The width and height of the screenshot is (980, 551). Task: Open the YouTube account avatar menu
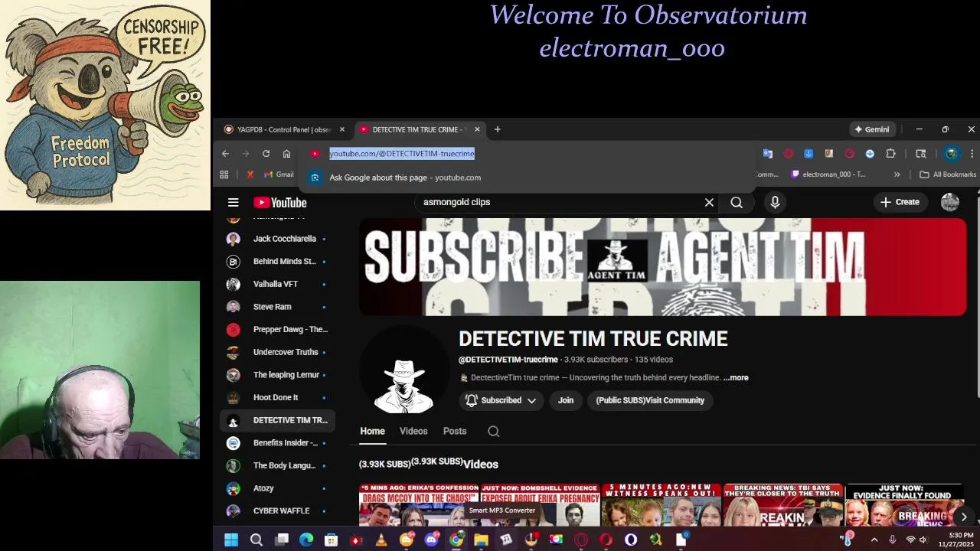click(x=950, y=202)
